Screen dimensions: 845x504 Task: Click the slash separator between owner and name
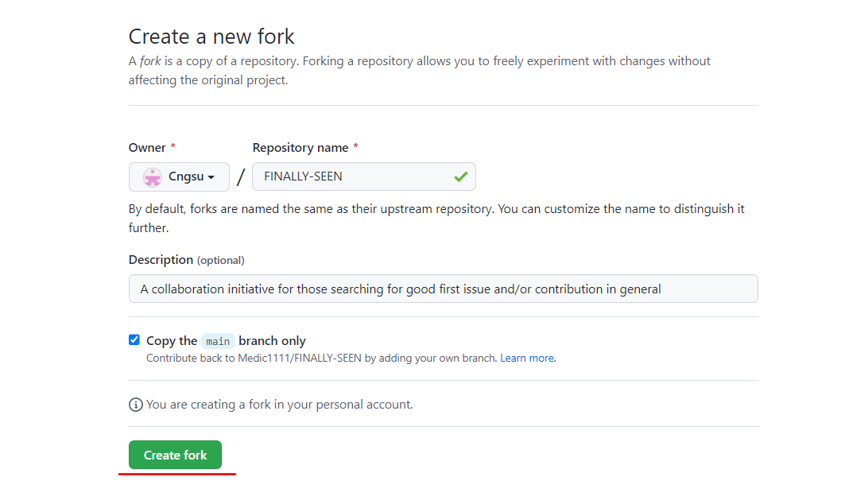[240, 177]
